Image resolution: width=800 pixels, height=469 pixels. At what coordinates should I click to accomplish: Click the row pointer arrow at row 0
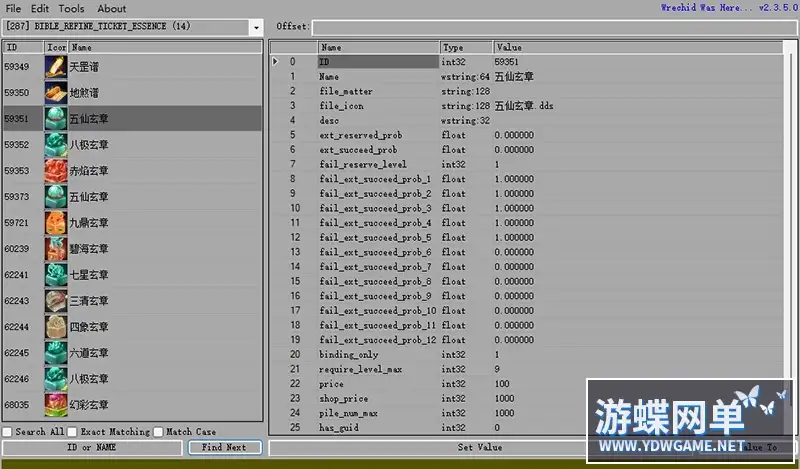tap(275, 62)
